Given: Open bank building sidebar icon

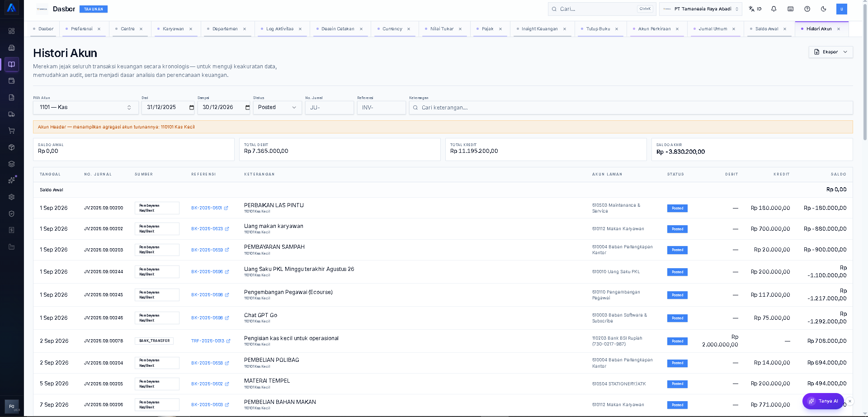Looking at the screenshot, I should (x=12, y=48).
